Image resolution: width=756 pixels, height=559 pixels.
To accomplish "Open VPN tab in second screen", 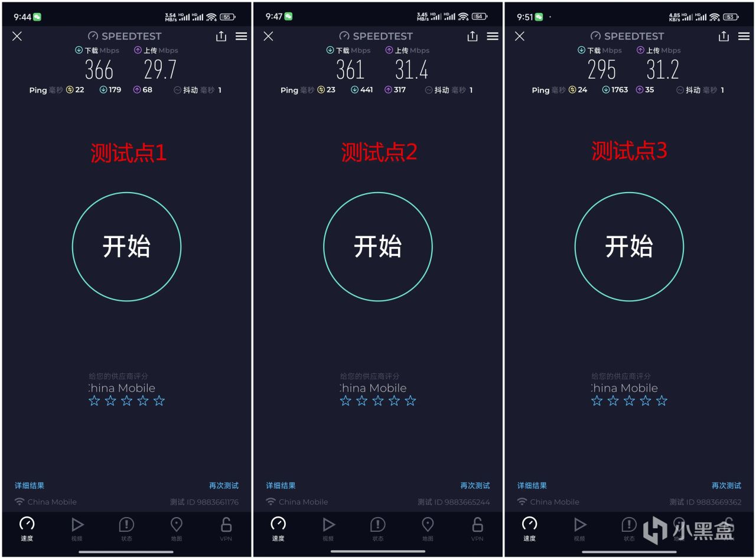I will coord(477,529).
